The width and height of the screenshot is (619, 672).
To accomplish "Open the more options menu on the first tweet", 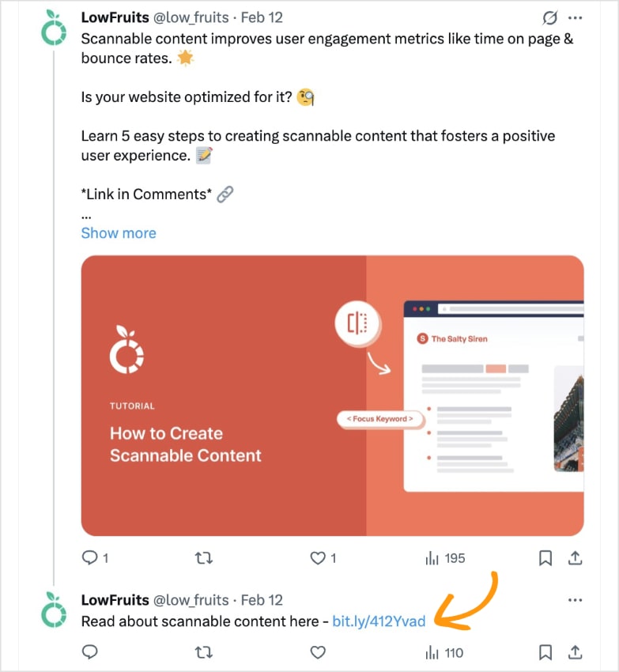I will click(575, 17).
